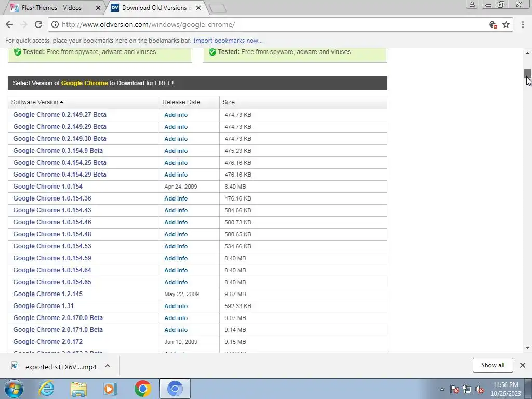The width and height of the screenshot is (532, 399).
Task: Open Google Chrome 1.0.154.43 link
Action: (52, 210)
